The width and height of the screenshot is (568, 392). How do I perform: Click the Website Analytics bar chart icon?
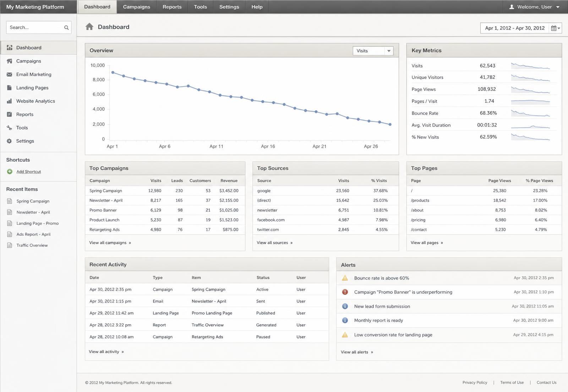pyautogui.click(x=10, y=101)
